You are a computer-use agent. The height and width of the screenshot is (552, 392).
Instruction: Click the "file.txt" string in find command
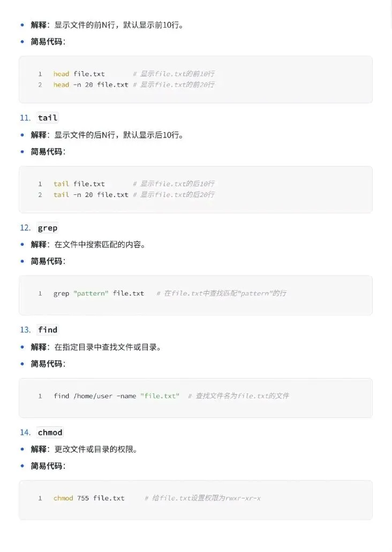(x=160, y=396)
